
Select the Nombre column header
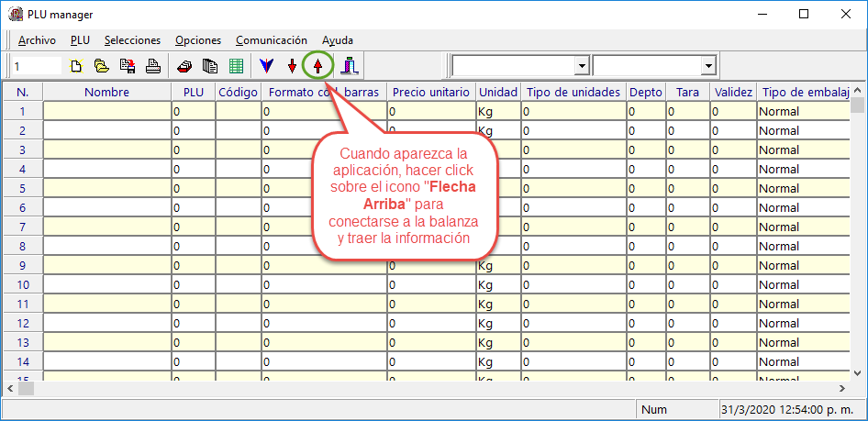[106, 92]
